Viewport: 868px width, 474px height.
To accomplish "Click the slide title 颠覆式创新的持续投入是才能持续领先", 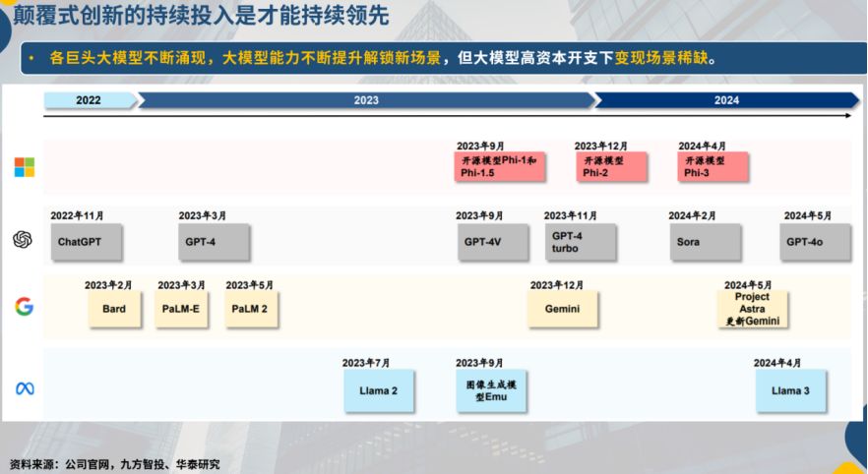I will tap(201, 15).
